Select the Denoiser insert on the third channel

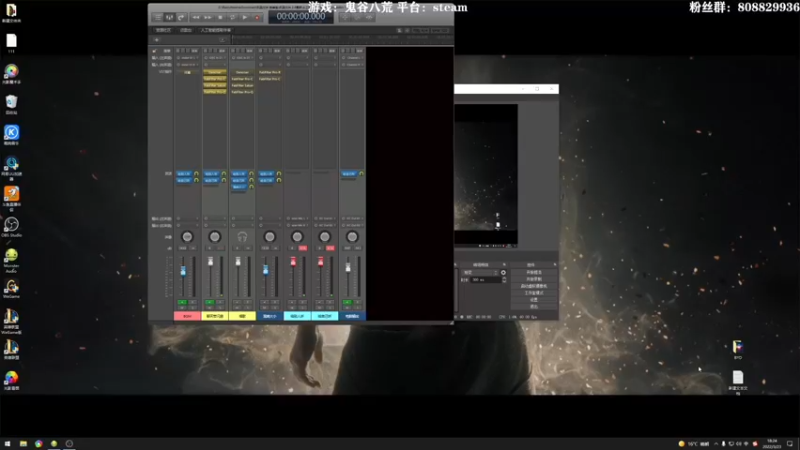(x=242, y=72)
